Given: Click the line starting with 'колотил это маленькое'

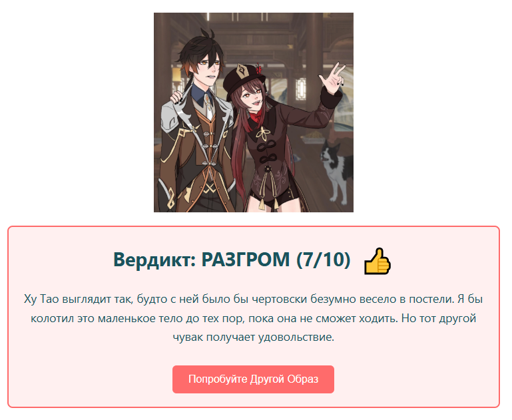Looking at the screenshot, I should click(x=254, y=318).
